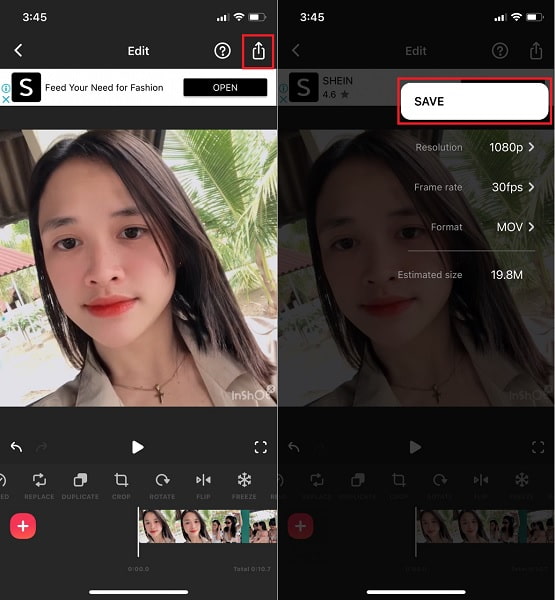Tap the SHEIN logo in left ad banner
555x600 pixels.
tap(26, 87)
